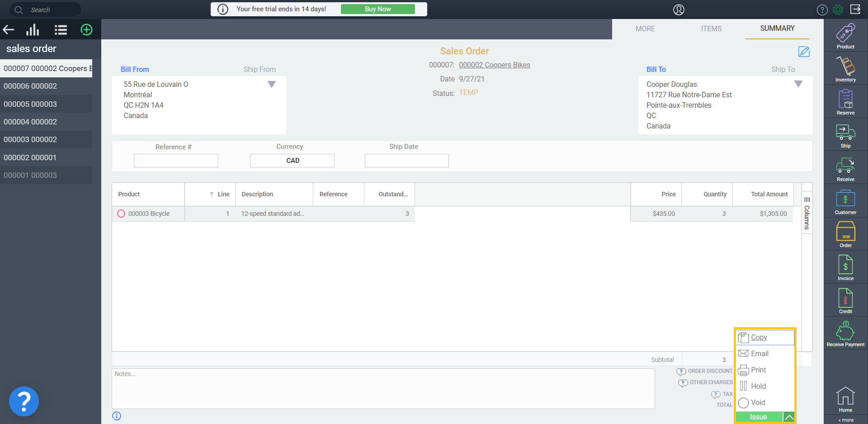868x424 pixels.
Task: Expand the Bill To address dropdown
Action: pos(798,84)
